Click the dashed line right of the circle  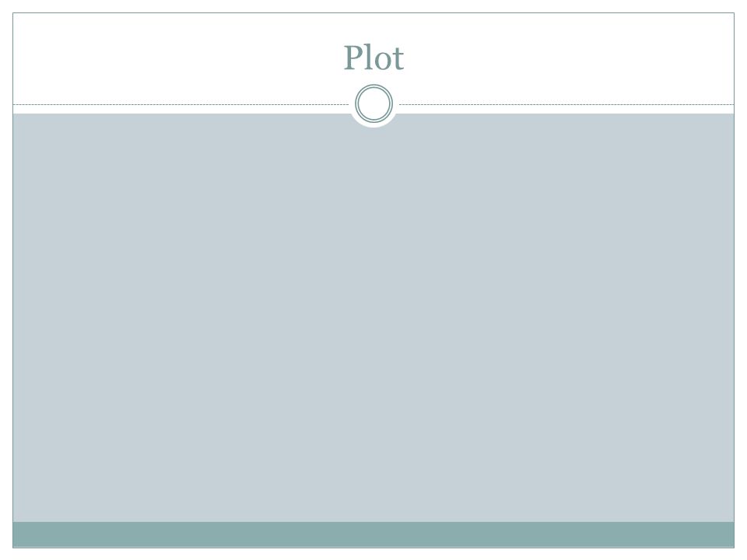point(566,104)
